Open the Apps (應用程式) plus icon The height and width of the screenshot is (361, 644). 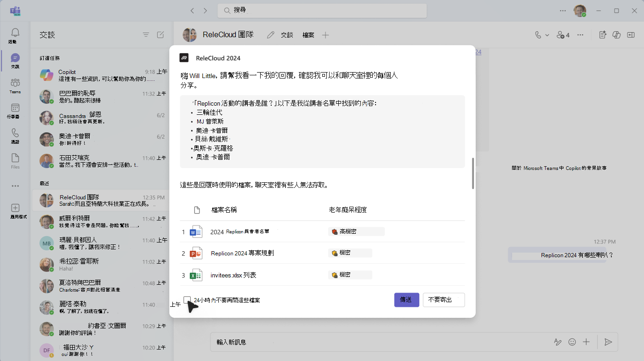[15, 208]
